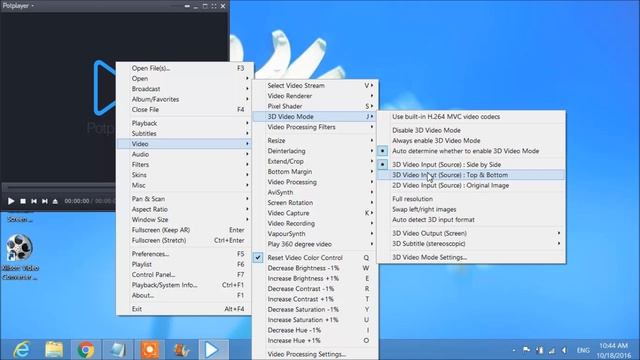Expand the Pixel Shader submenu
Viewport: 640px width, 360px height.
coord(315,106)
